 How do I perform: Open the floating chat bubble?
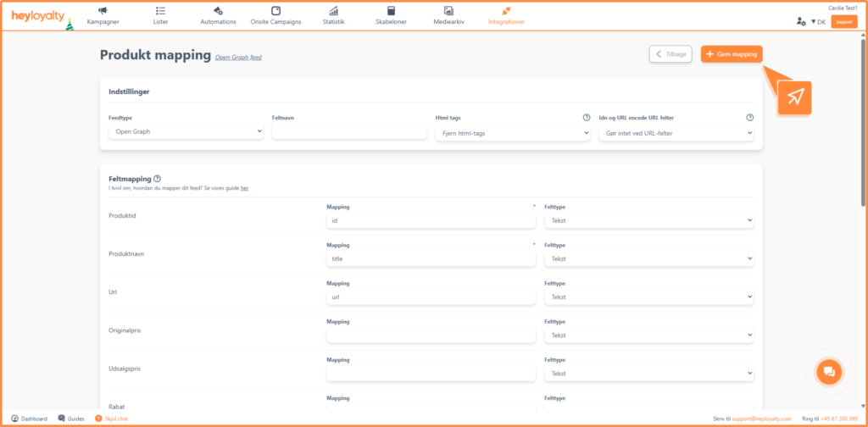pyautogui.click(x=829, y=371)
